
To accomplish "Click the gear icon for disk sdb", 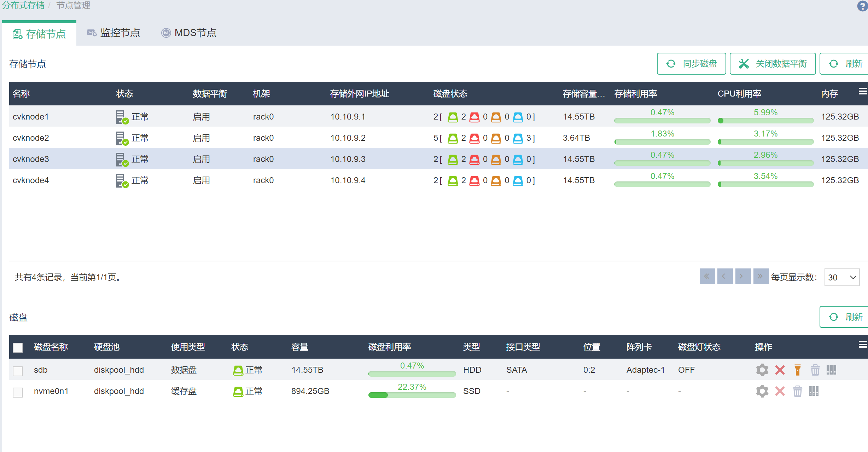I will click(x=762, y=370).
